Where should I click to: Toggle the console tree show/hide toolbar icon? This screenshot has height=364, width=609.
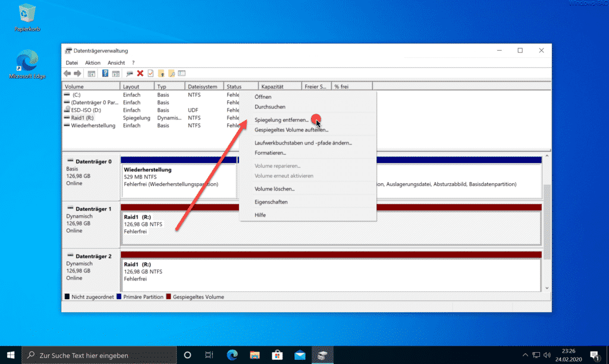(91, 73)
